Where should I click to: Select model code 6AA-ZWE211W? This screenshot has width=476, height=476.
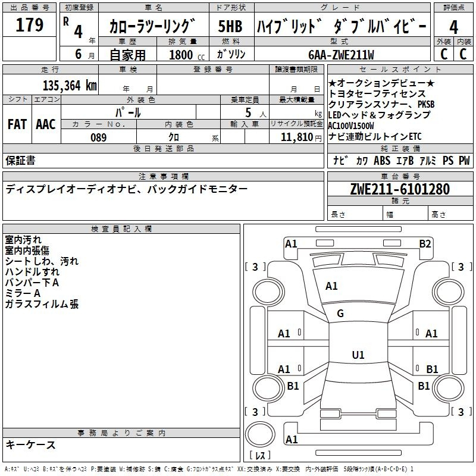(x=341, y=55)
